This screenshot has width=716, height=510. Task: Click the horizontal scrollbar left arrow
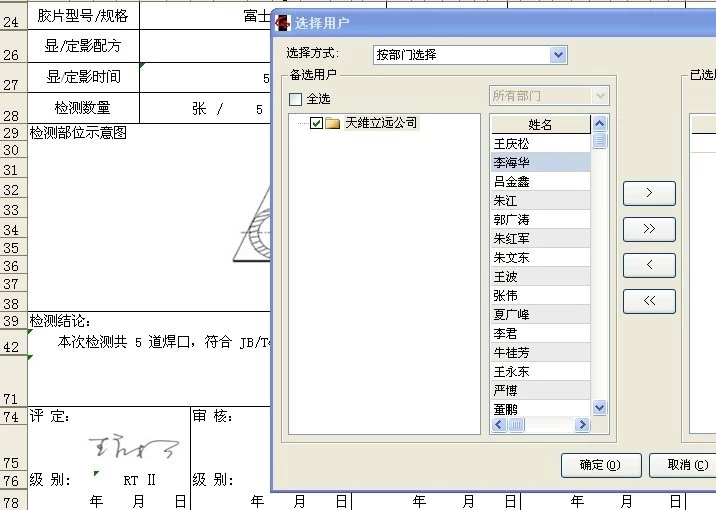[497, 425]
